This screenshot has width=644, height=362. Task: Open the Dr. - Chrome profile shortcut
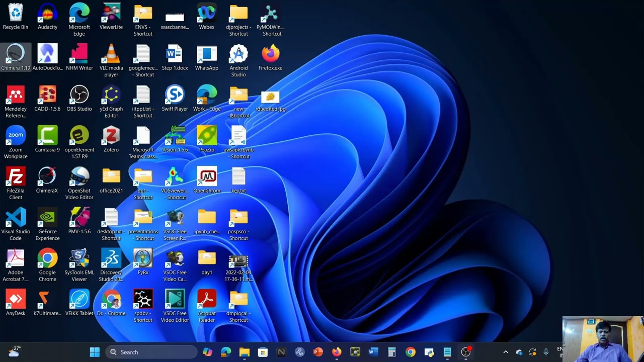click(x=111, y=303)
